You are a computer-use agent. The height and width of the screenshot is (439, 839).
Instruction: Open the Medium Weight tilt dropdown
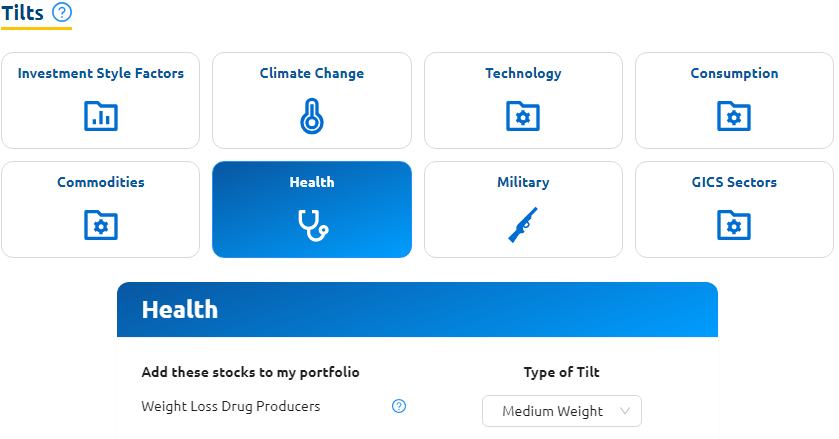553,411
